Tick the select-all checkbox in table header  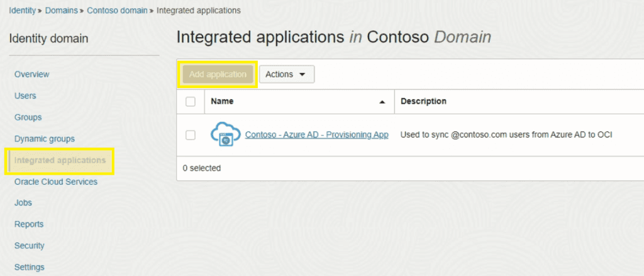[x=190, y=101]
